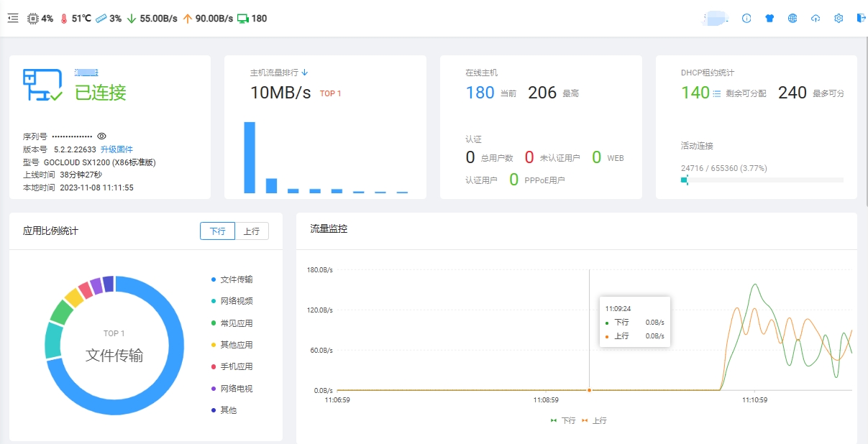Toggle serial number visibility eye
Screen dimensions: 868x444
(102, 136)
